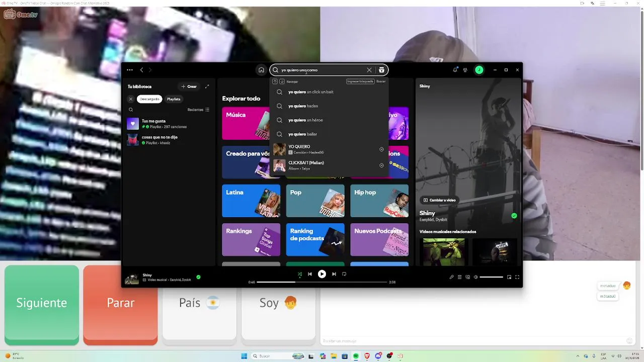The image size is (644, 362).
Task: Remove the Descargado filter with X
Action: 131,99
